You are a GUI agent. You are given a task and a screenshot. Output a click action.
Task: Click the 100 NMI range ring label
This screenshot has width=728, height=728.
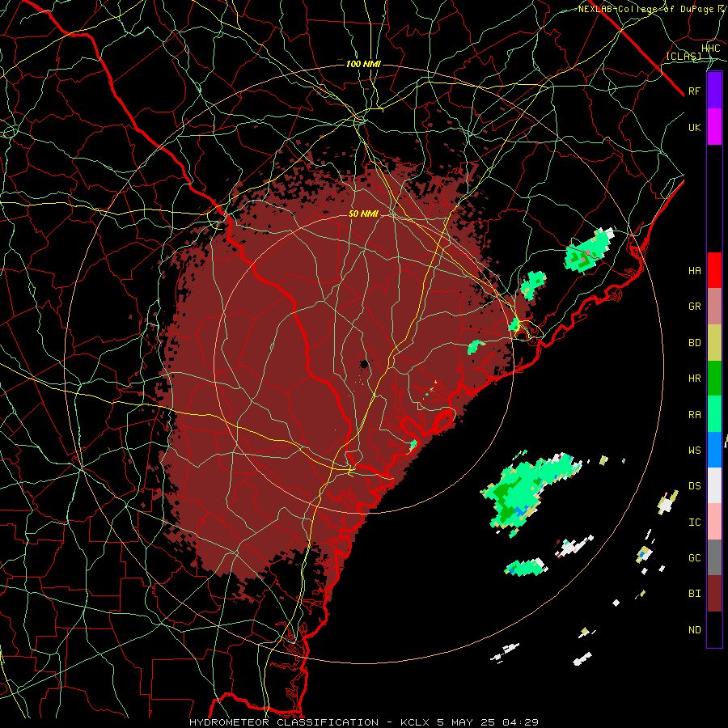point(363,64)
